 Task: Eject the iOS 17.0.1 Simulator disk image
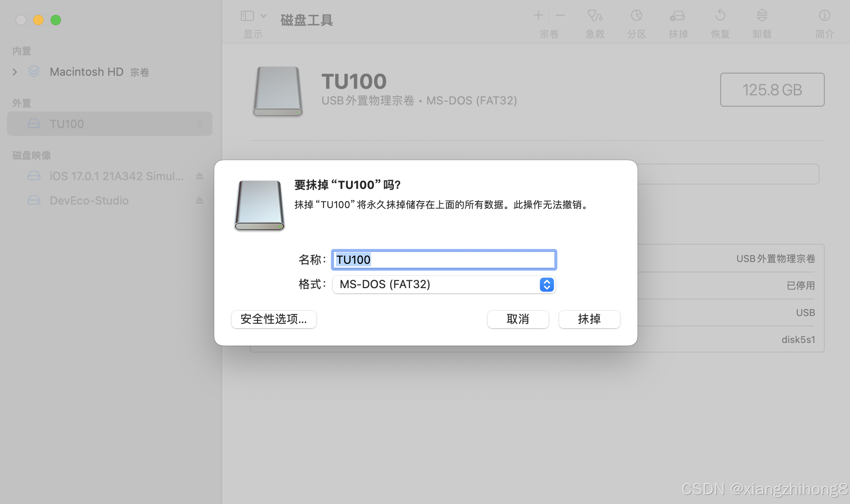[199, 176]
